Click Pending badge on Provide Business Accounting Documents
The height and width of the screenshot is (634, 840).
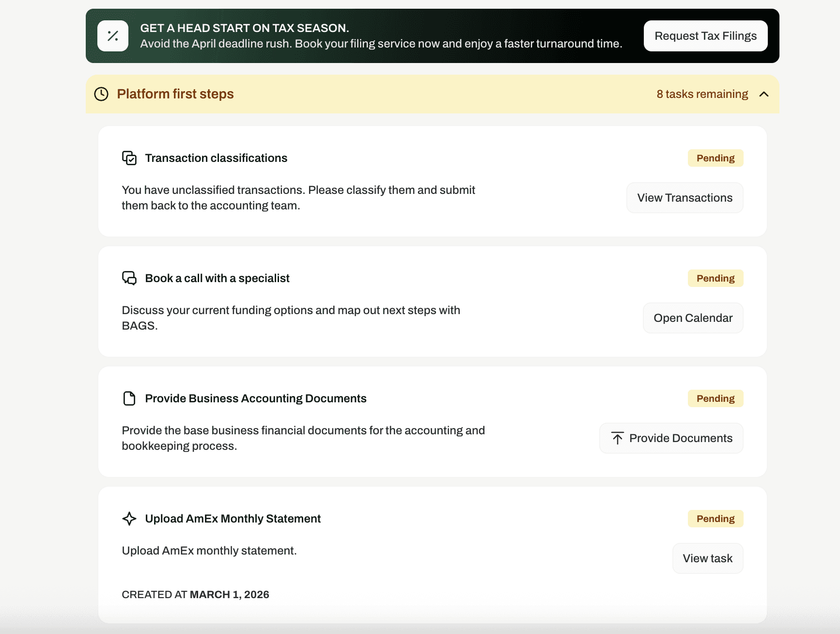point(716,398)
